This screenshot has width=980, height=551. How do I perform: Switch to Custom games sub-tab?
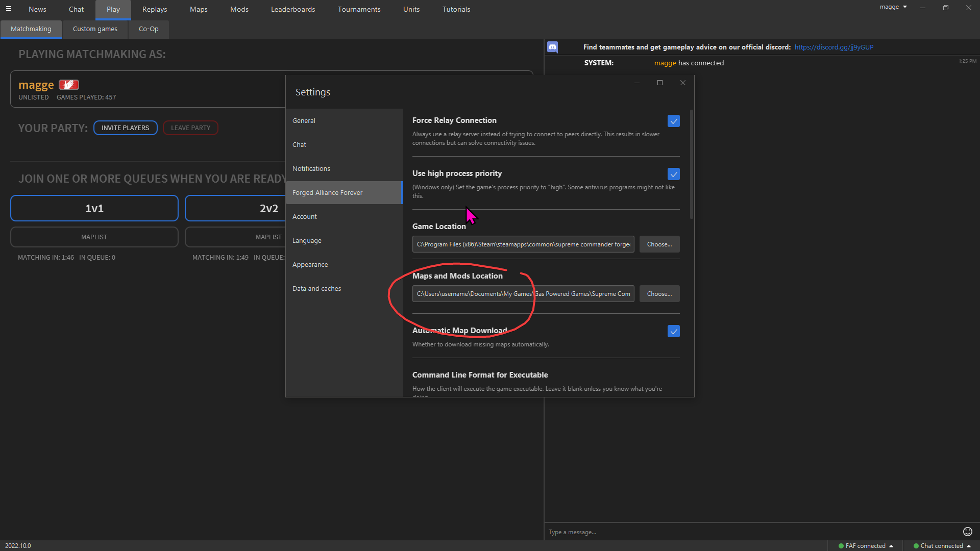95,29
